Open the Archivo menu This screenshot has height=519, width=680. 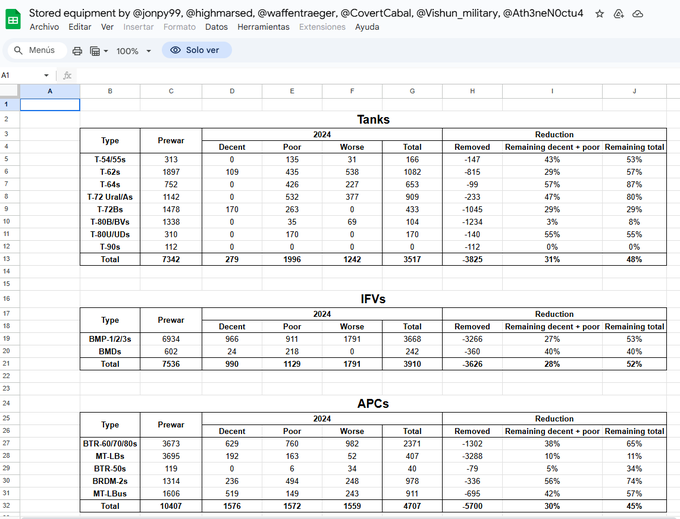coord(44,27)
